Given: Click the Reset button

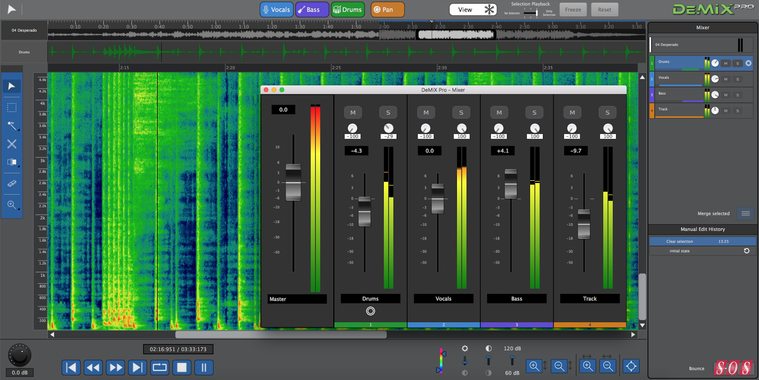Looking at the screenshot, I should tap(605, 10).
